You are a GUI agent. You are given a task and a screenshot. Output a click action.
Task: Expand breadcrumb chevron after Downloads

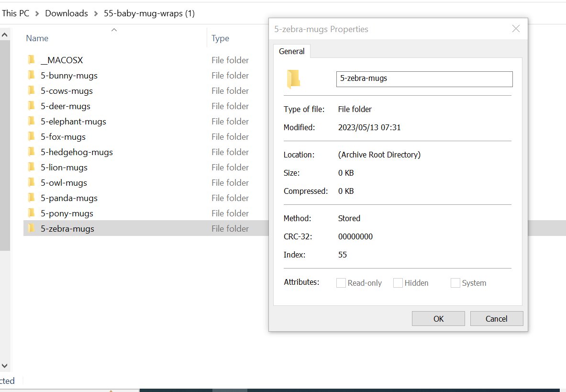pos(96,13)
